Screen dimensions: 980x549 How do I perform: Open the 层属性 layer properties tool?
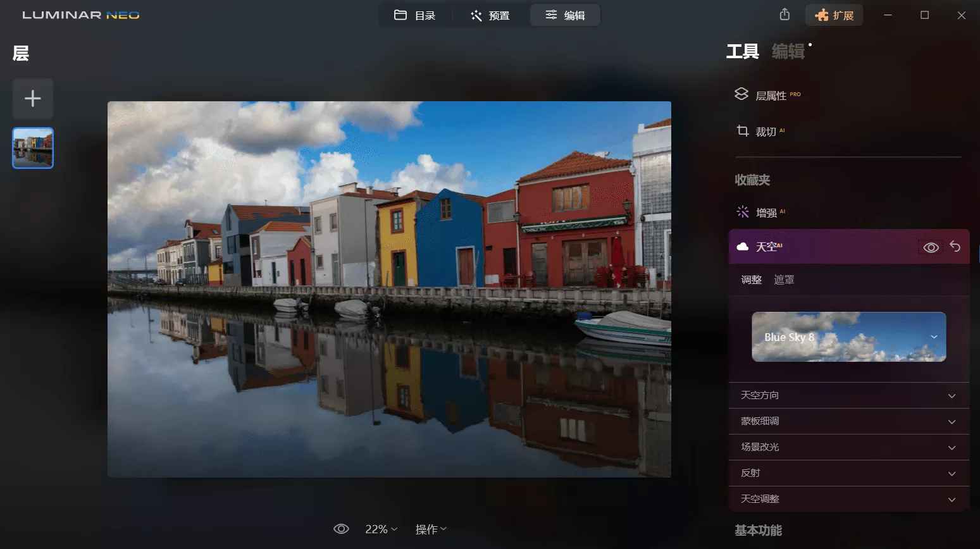[x=772, y=94]
